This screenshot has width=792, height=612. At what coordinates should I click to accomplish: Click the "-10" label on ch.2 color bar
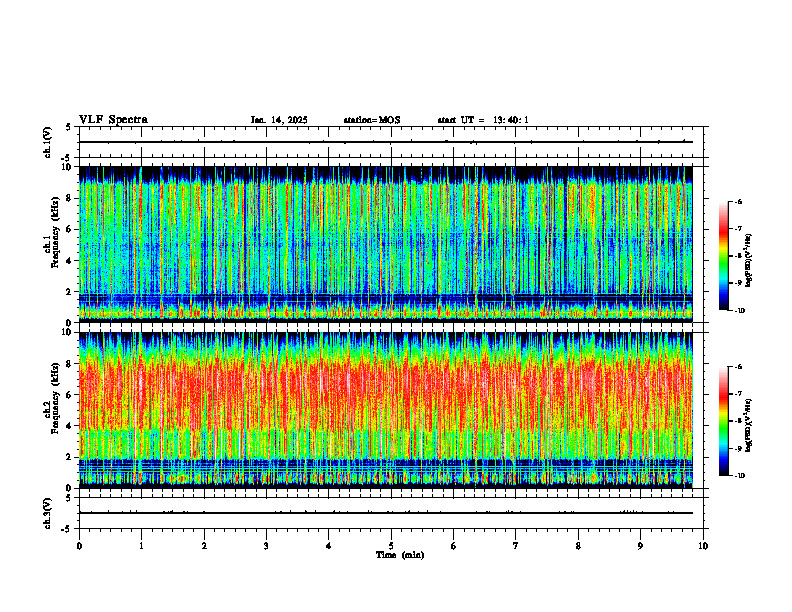[x=740, y=476]
